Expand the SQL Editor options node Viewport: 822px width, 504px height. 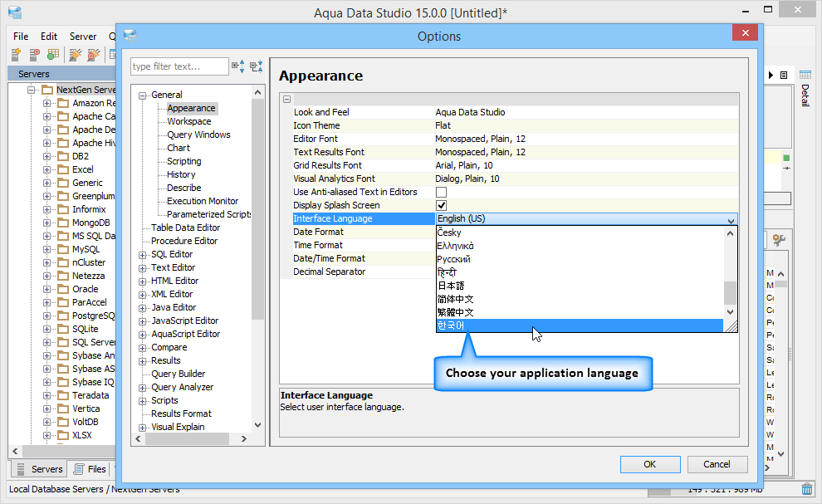(x=142, y=255)
